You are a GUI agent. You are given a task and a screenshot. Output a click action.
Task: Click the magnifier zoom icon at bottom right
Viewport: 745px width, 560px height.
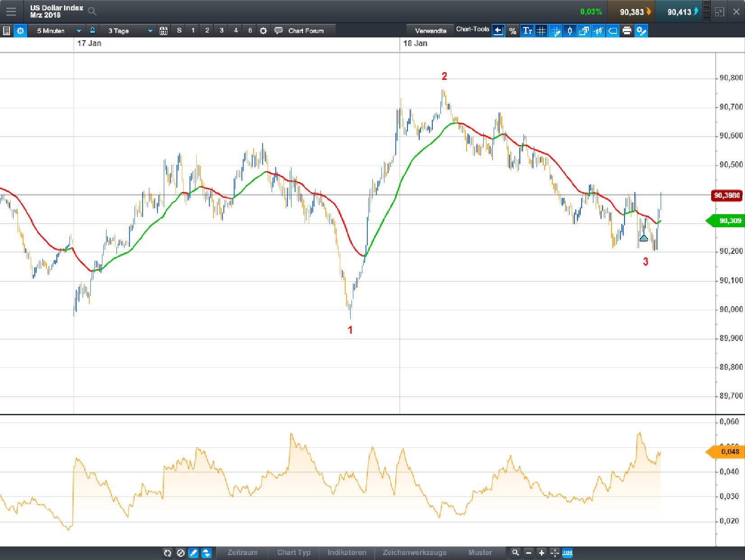coord(515,552)
